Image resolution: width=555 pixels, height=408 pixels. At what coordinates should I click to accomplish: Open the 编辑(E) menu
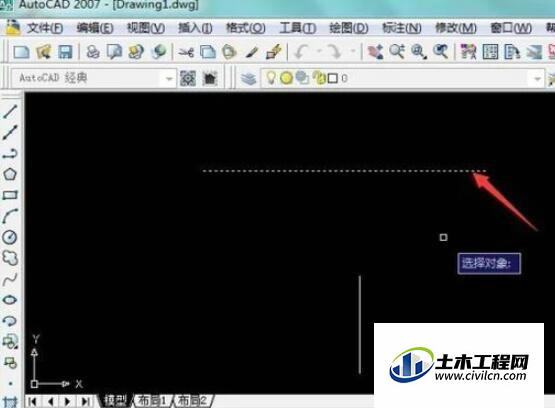coord(95,28)
